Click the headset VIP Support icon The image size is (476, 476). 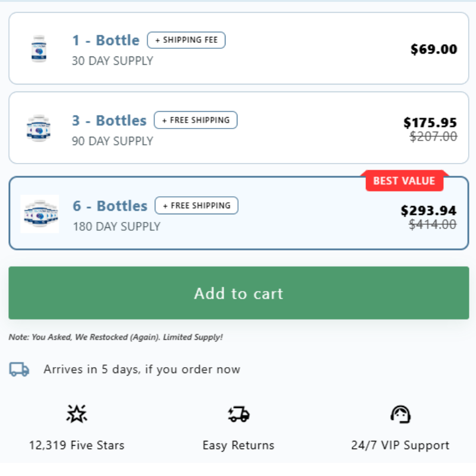click(x=400, y=414)
